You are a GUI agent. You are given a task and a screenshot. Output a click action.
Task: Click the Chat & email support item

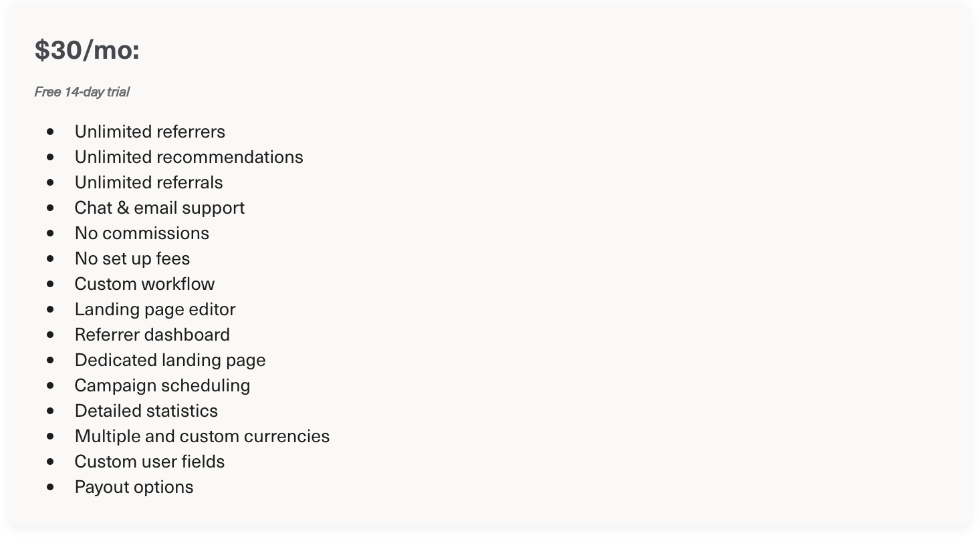[x=159, y=208]
